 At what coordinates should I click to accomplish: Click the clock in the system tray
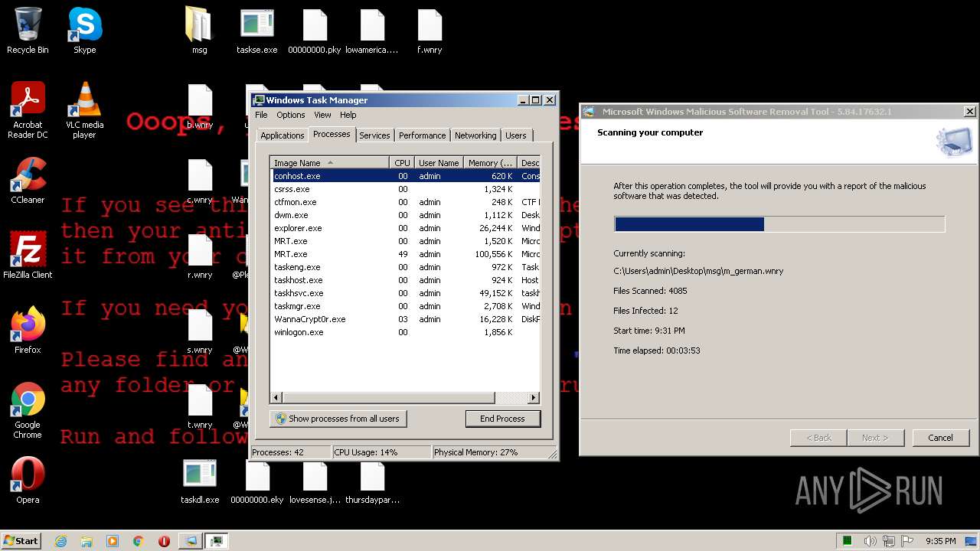[940, 541]
